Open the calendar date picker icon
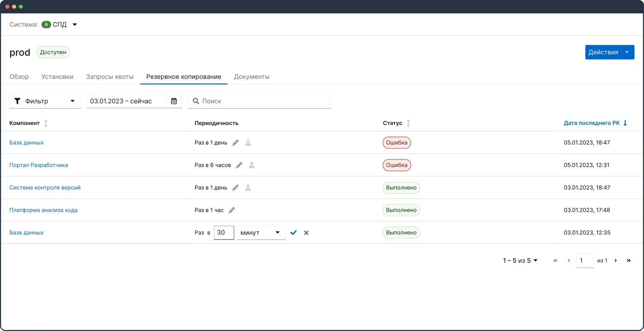Screen dimensions: 644x331 174,101
